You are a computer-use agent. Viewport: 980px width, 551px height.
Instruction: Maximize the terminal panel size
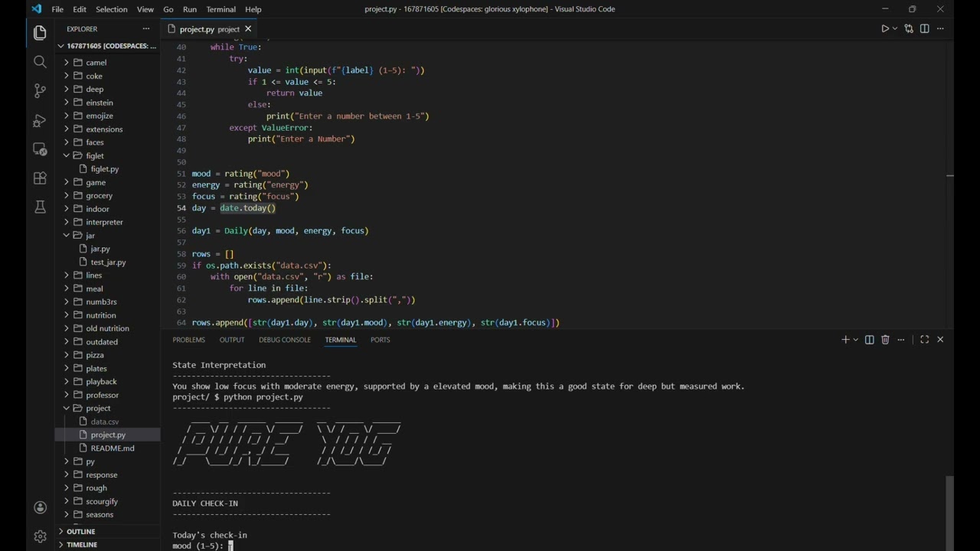924,340
